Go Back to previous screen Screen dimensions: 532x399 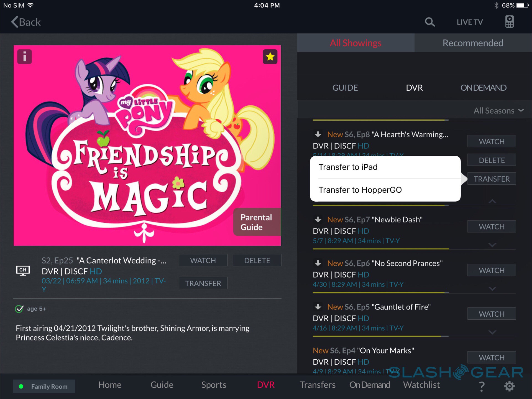[x=26, y=22]
